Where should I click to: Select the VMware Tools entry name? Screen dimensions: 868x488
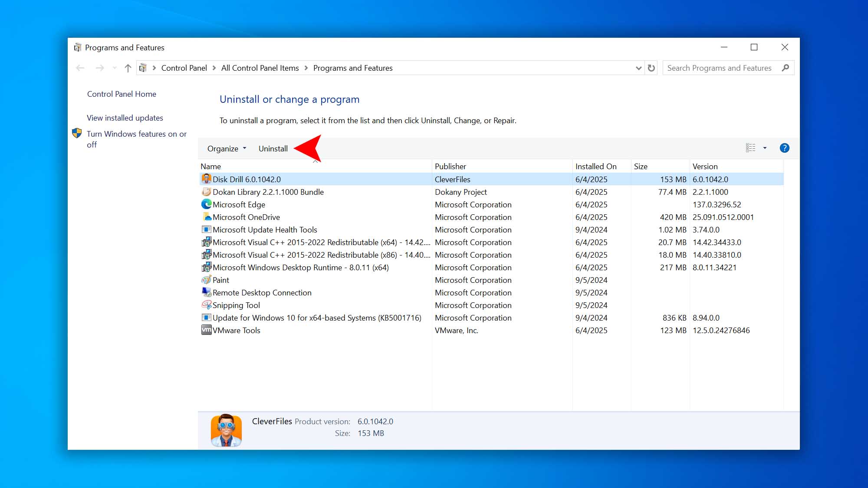pos(237,330)
